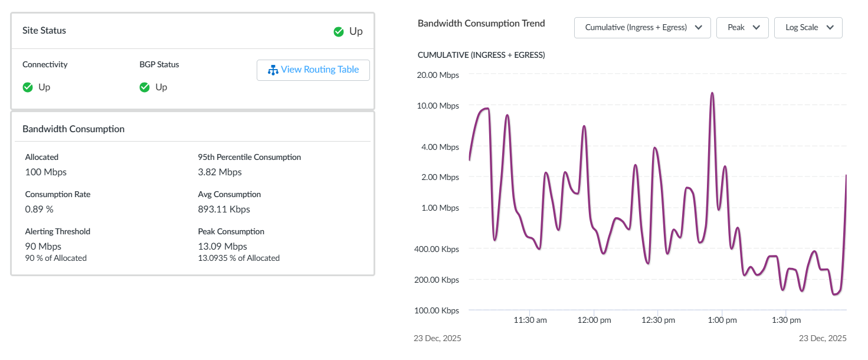Click the 95th Percentile Consumption value
The width and height of the screenshot is (868, 360).
(220, 172)
